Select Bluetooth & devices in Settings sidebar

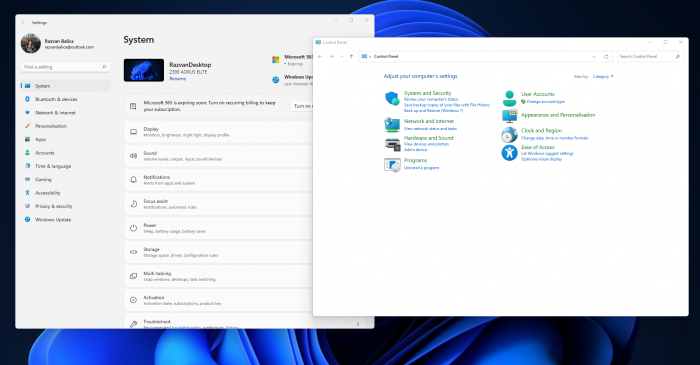[65, 99]
